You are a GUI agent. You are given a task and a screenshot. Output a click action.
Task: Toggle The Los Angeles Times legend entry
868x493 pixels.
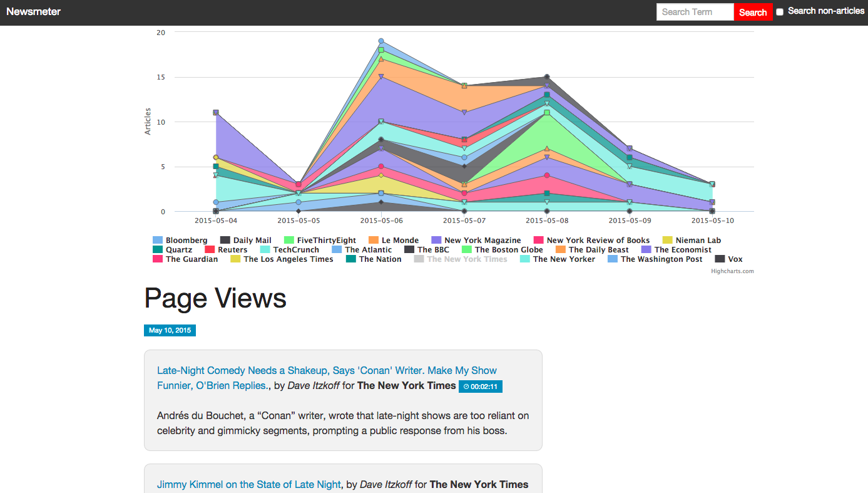pos(282,259)
